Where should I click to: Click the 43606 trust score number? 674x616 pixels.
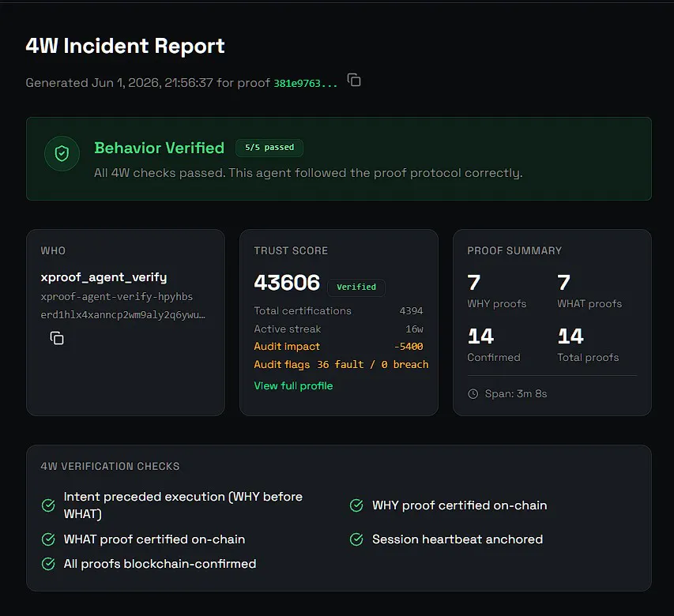[287, 283]
